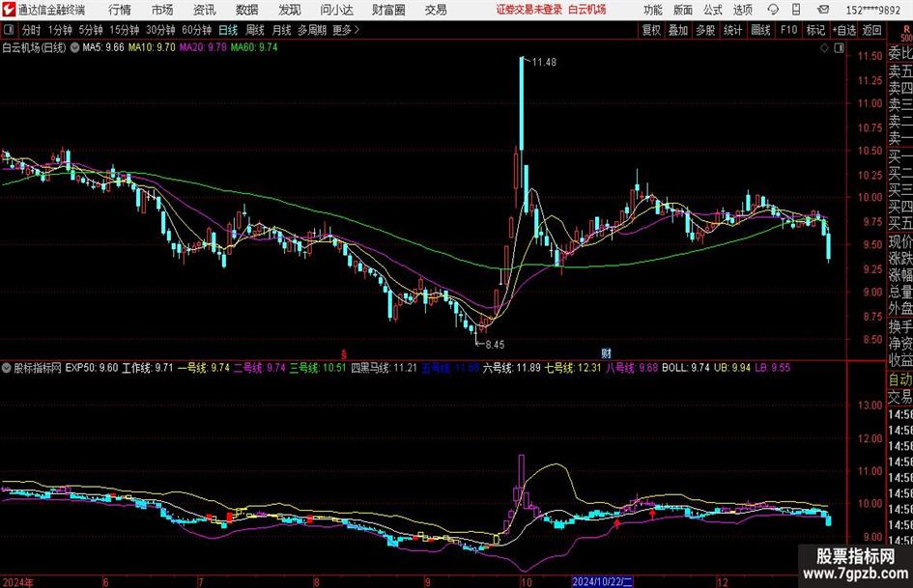913x588 pixels.
Task: Switch to 分时 chart tab
Action: (32, 30)
